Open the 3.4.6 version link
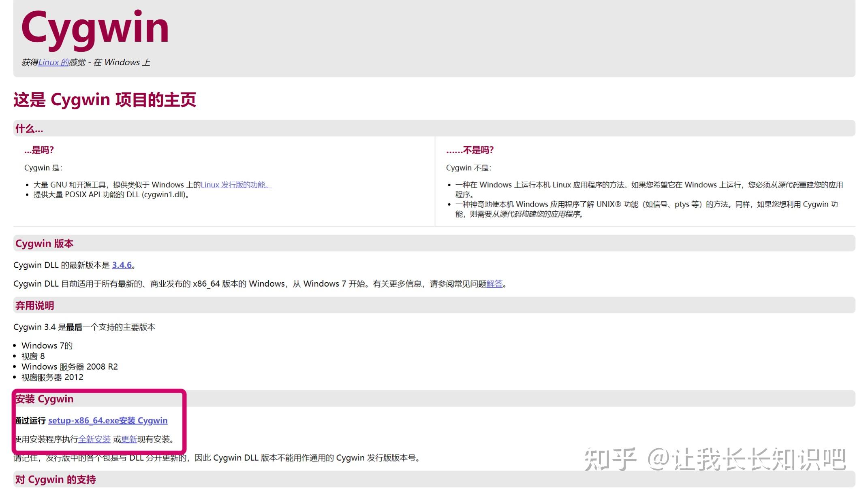 point(122,265)
